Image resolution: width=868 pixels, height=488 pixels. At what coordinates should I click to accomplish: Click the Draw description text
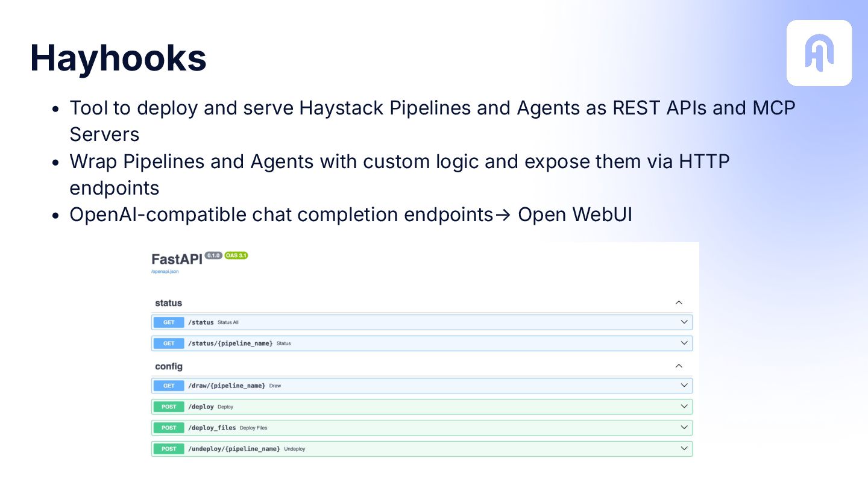pyautogui.click(x=275, y=386)
